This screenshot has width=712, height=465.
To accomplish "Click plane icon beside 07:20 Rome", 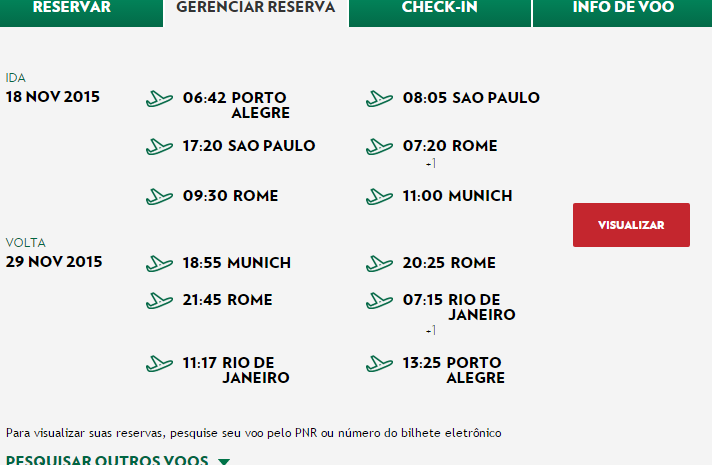I will pos(379,147).
